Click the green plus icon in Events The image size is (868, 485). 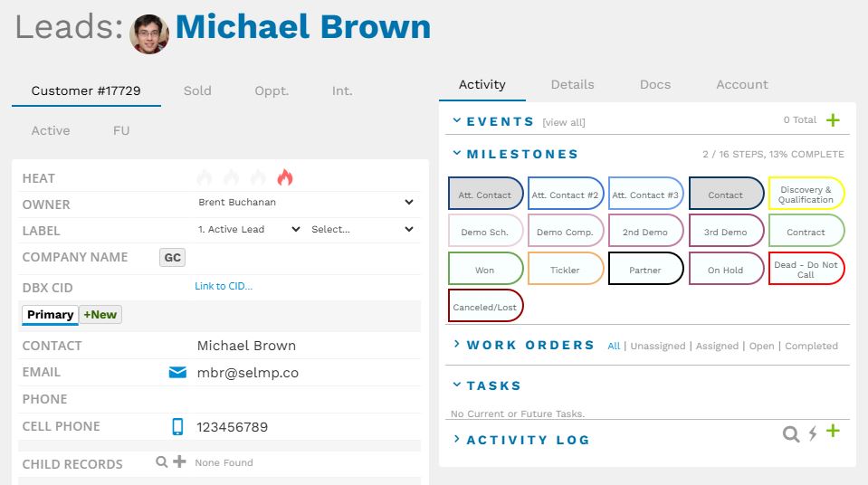point(833,120)
